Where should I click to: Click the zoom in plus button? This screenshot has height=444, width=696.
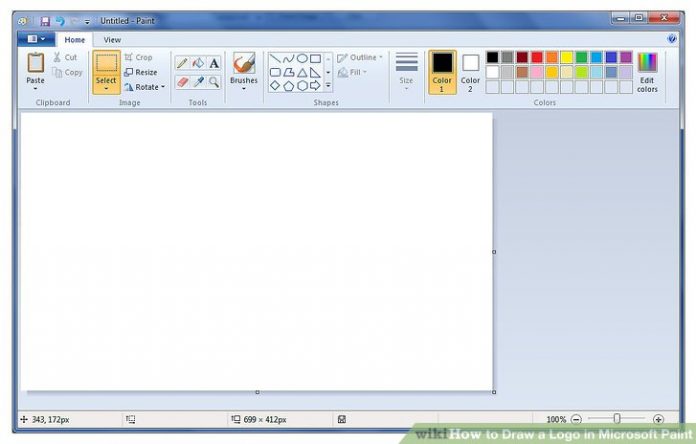tap(658, 419)
